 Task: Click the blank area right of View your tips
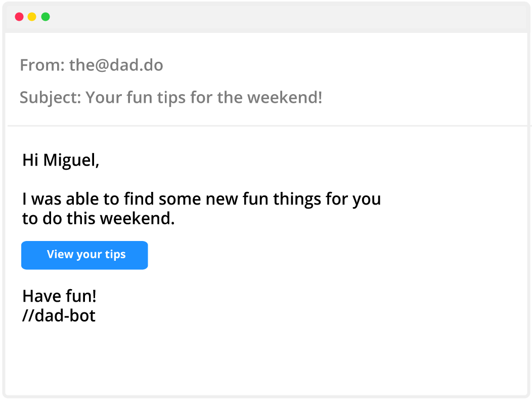(303, 255)
